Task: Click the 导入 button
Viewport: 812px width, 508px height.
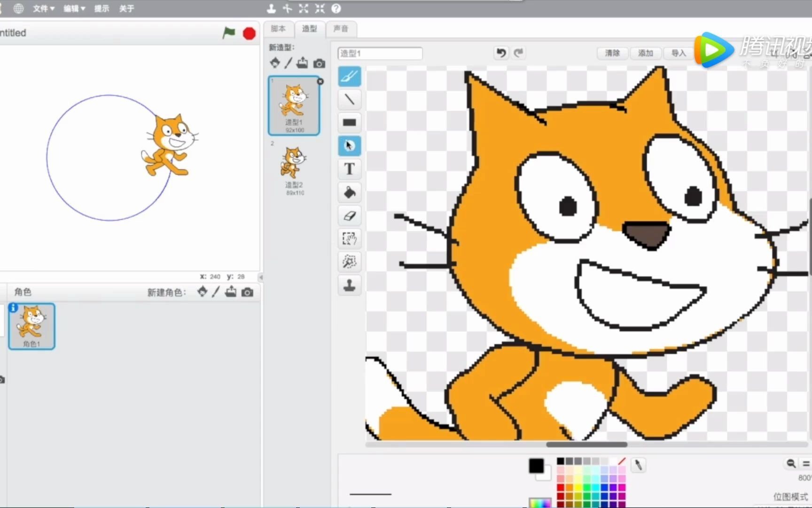Action: 679,53
